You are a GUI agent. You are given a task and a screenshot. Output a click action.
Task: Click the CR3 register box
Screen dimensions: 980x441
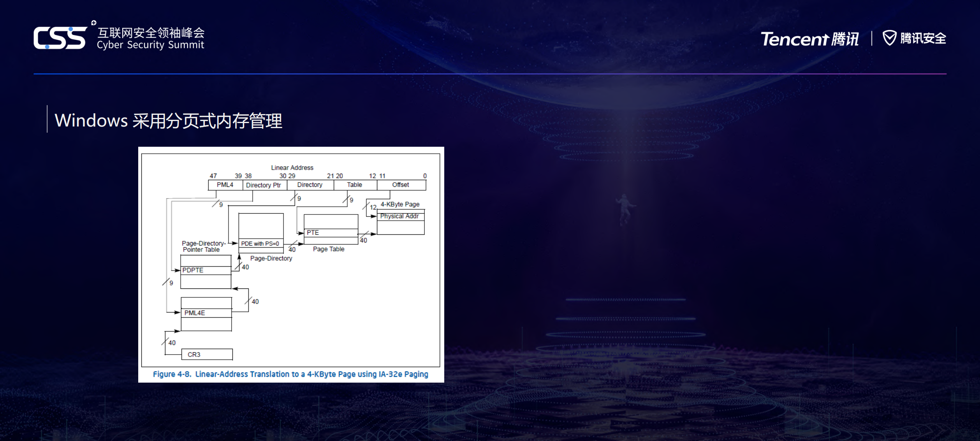pyautogui.click(x=207, y=355)
